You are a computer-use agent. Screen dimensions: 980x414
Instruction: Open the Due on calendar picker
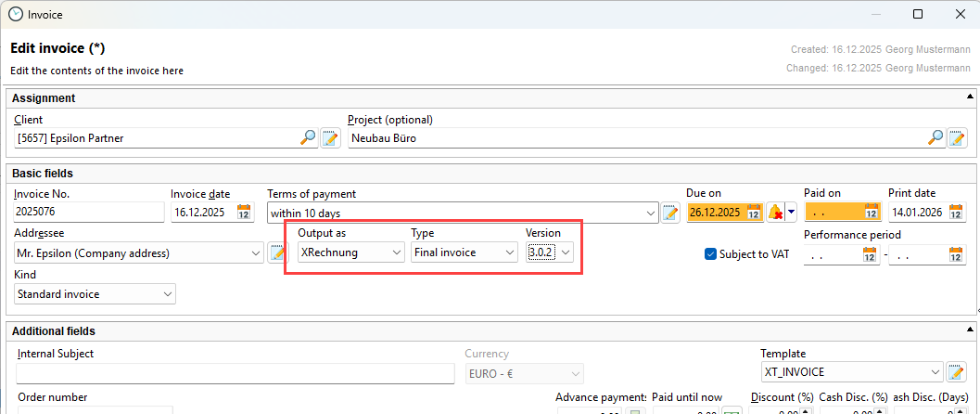[754, 213]
